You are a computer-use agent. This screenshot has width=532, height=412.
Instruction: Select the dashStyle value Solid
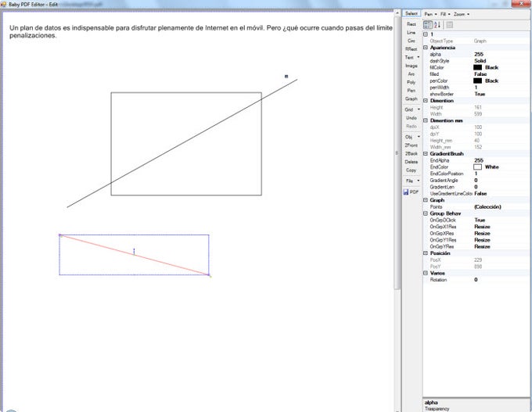point(480,61)
